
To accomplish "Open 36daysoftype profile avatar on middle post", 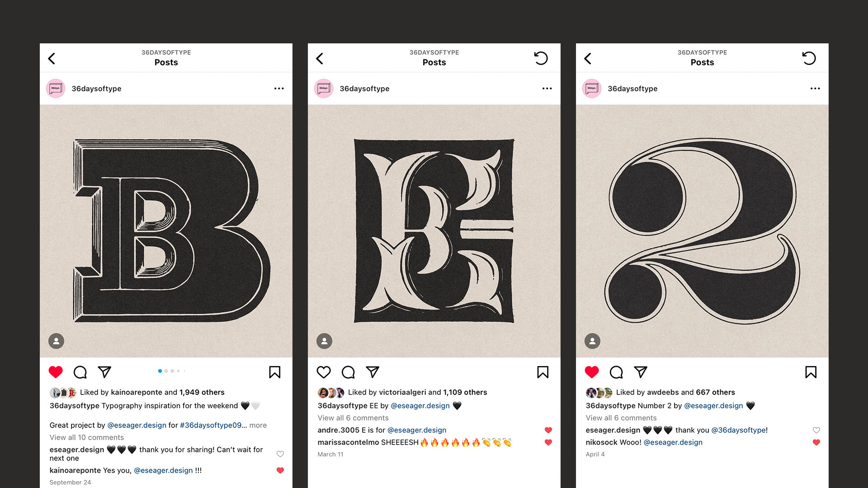I will pyautogui.click(x=324, y=89).
